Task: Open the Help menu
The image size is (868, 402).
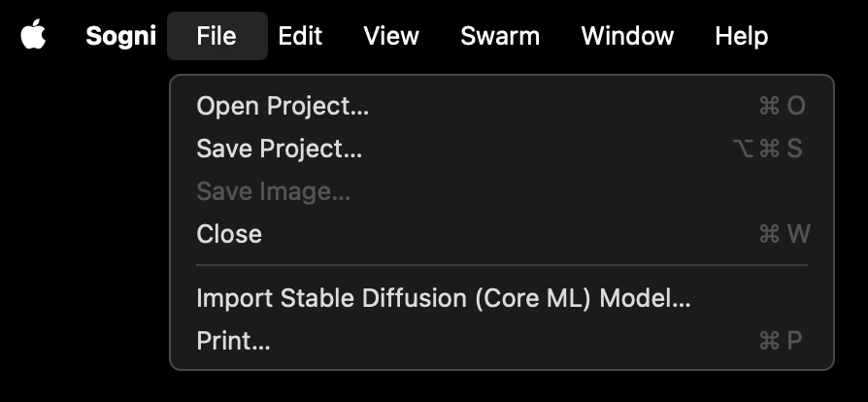Action: (741, 36)
